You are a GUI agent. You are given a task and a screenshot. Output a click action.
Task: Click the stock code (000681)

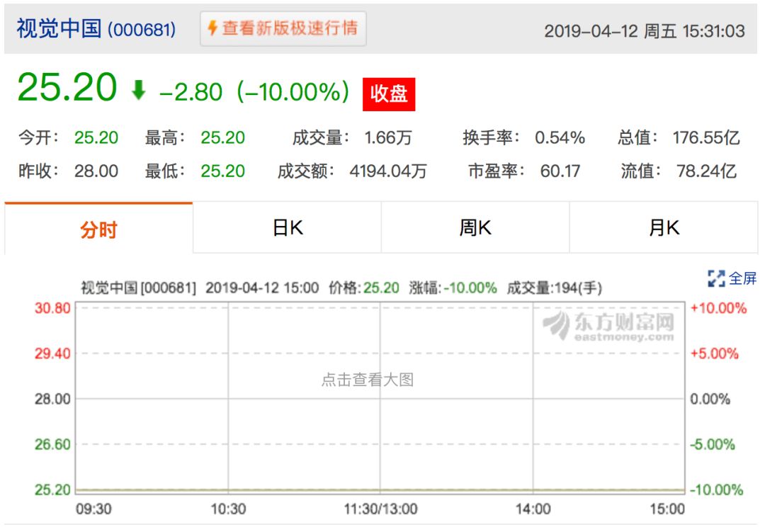click(x=142, y=30)
